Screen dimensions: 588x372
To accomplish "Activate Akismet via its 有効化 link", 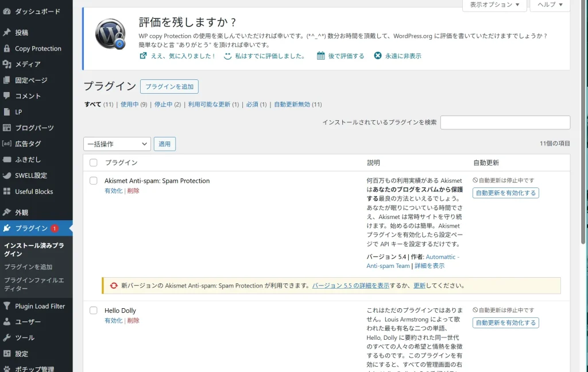I will (113, 191).
